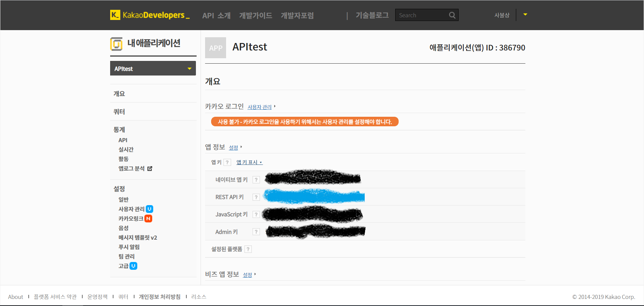Open 개인정보 처리방침 footer link
Viewport: 644px width, 306px height.
click(160, 297)
